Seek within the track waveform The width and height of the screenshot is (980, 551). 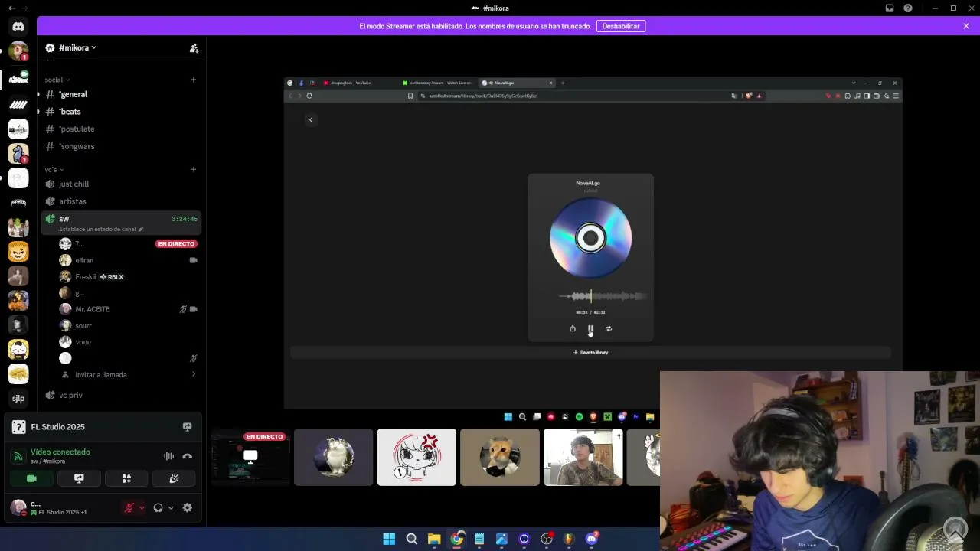click(x=603, y=296)
